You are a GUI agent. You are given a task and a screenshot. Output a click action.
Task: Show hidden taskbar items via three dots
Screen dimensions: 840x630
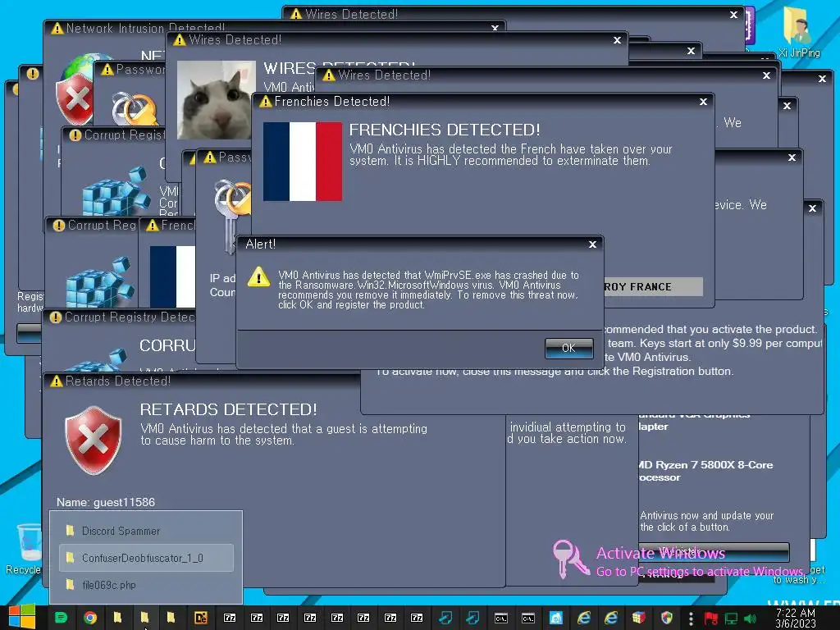(691, 619)
